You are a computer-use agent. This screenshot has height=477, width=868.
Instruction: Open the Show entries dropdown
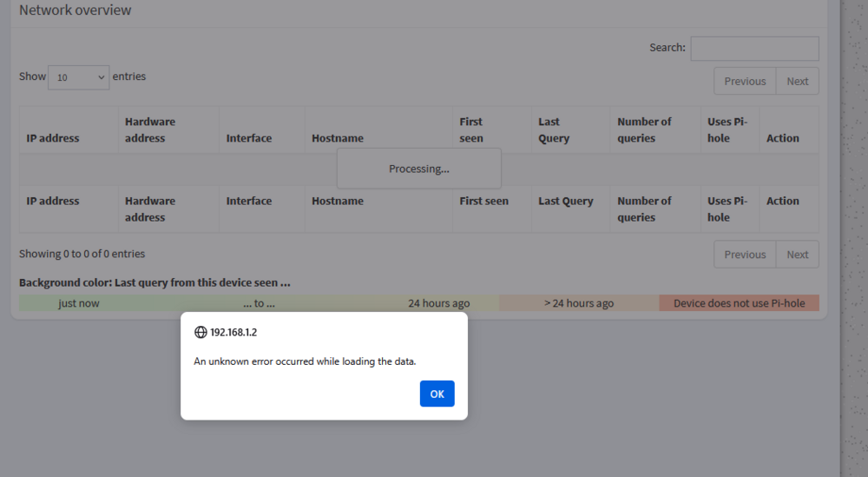point(79,77)
